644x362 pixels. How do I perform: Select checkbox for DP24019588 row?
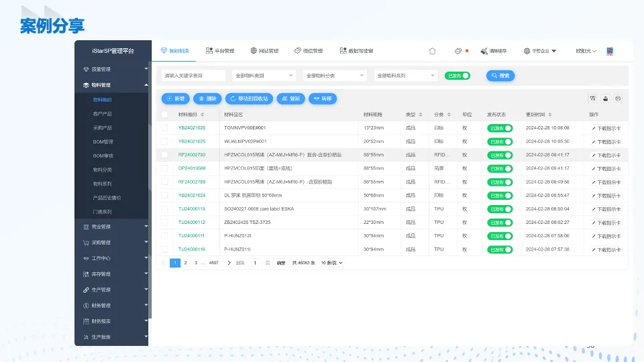click(164, 168)
